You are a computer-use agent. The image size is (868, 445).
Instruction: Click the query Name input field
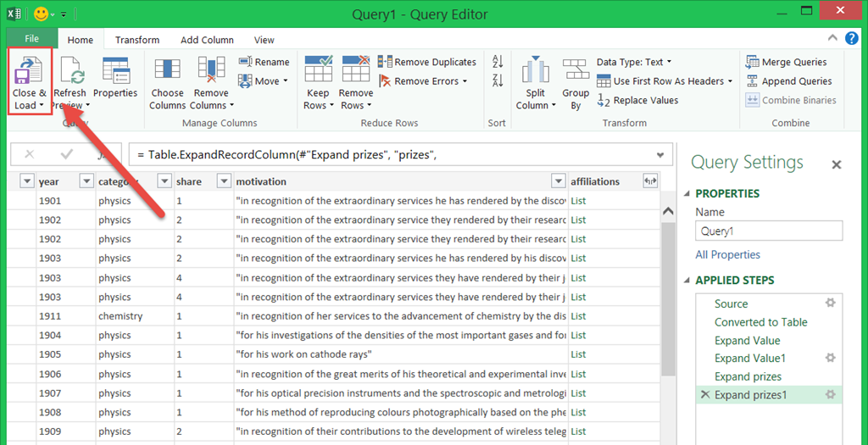click(769, 231)
